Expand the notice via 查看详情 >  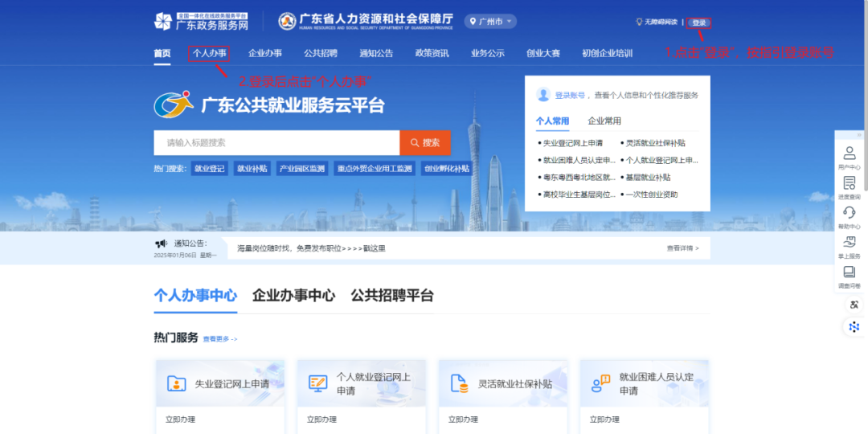(682, 248)
